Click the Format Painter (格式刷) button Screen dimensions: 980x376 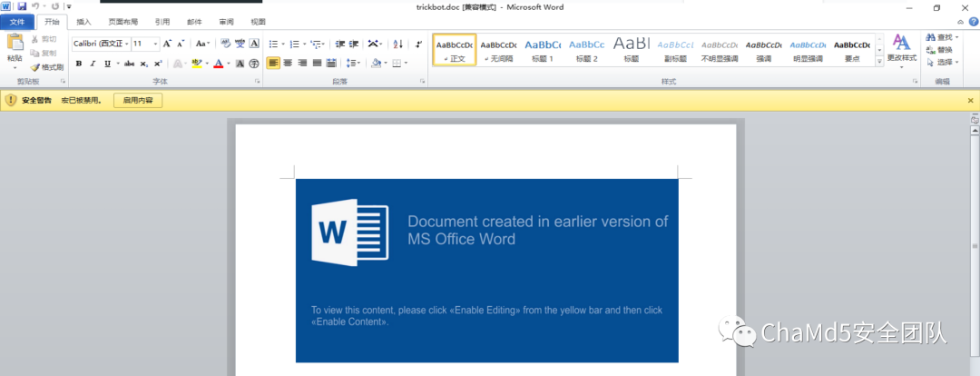47,67
